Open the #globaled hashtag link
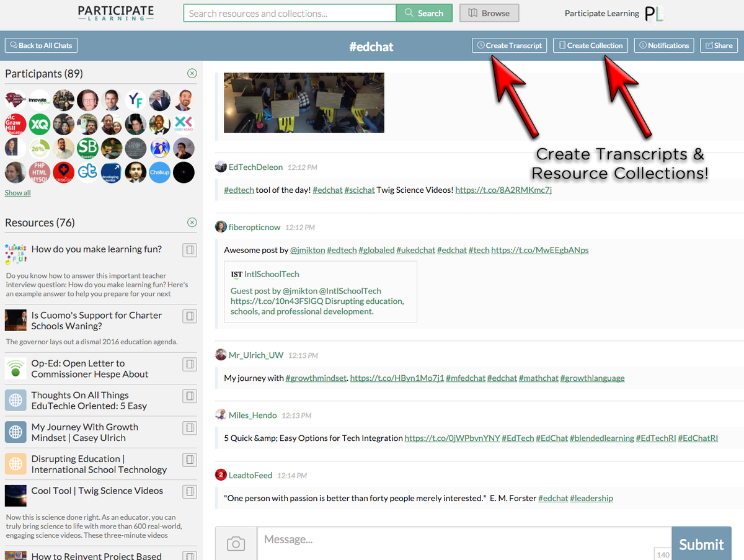The height and width of the screenshot is (560, 744). [376, 250]
